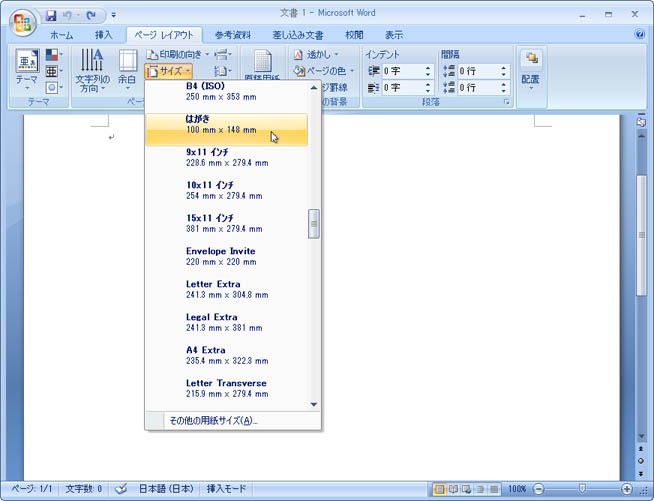Click the paper size list scroll down arrow
This screenshot has height=501, width=654.
(314, 404)
